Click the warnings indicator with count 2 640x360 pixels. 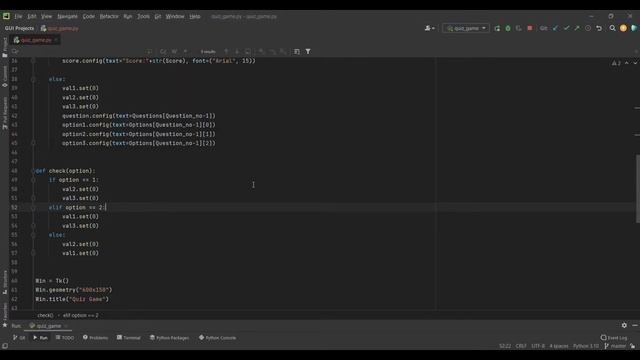coord(616,63)
